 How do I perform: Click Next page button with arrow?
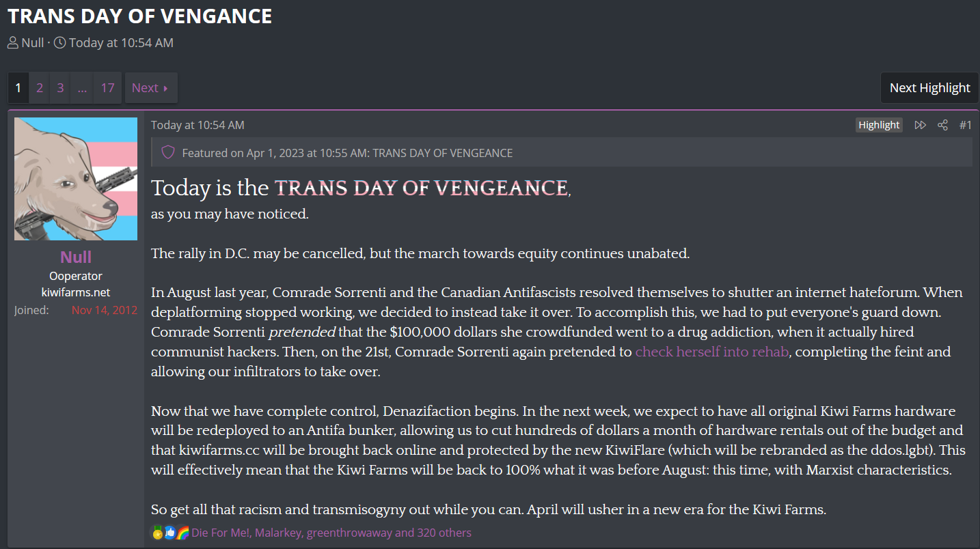click(x=150, y=87)
